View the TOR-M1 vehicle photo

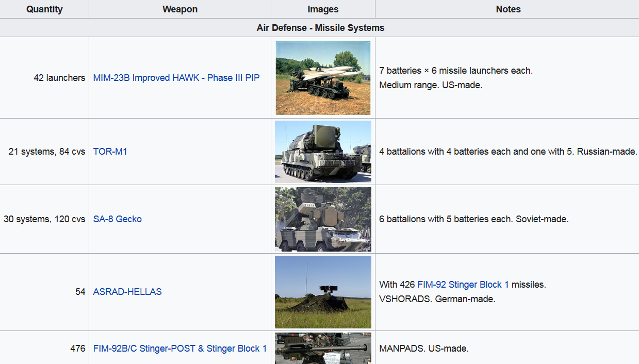pyautogui.click(x=323, y=152)
